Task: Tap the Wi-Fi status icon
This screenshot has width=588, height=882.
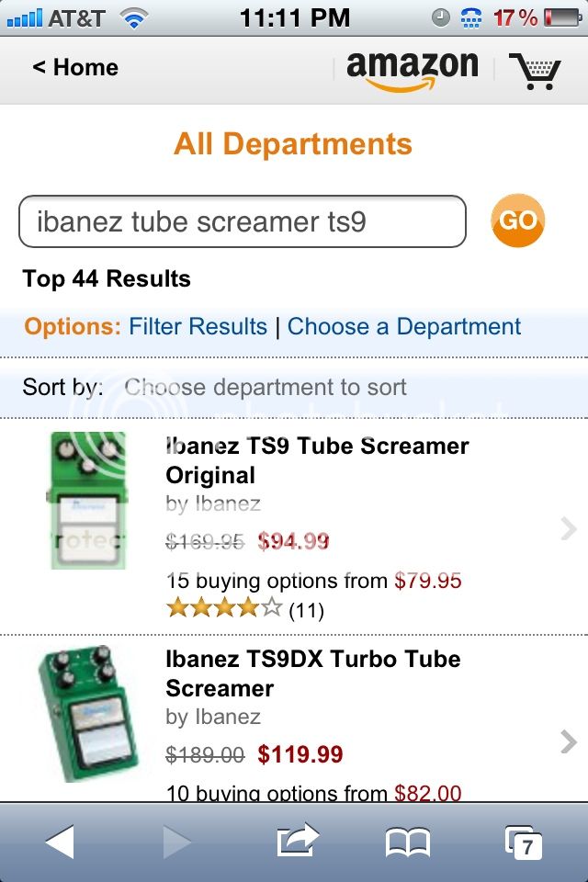Action: (x=134, y=17)
